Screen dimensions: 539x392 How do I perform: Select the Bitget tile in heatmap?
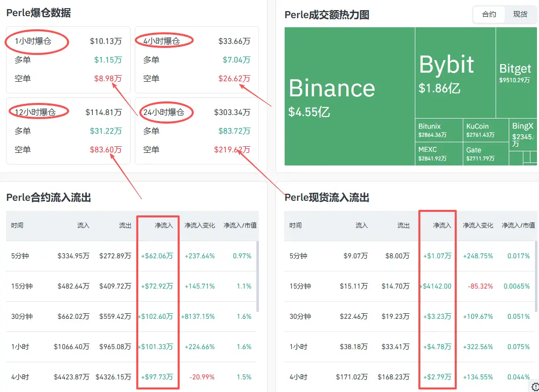517,73
